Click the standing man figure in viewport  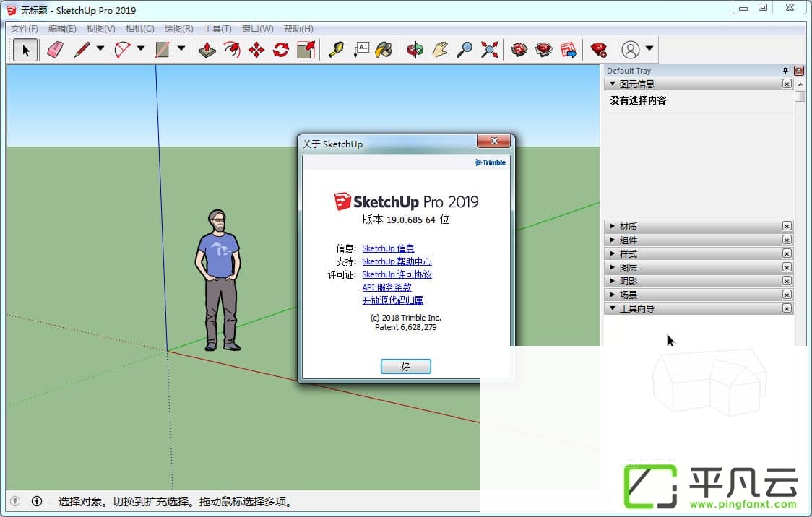(218, 280)
